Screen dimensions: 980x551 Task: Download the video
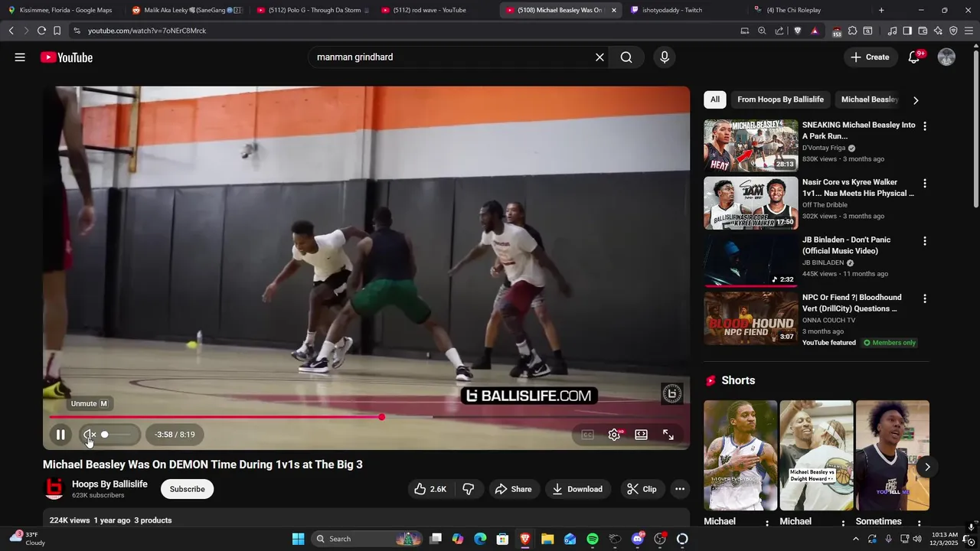(x=577, y=489)
